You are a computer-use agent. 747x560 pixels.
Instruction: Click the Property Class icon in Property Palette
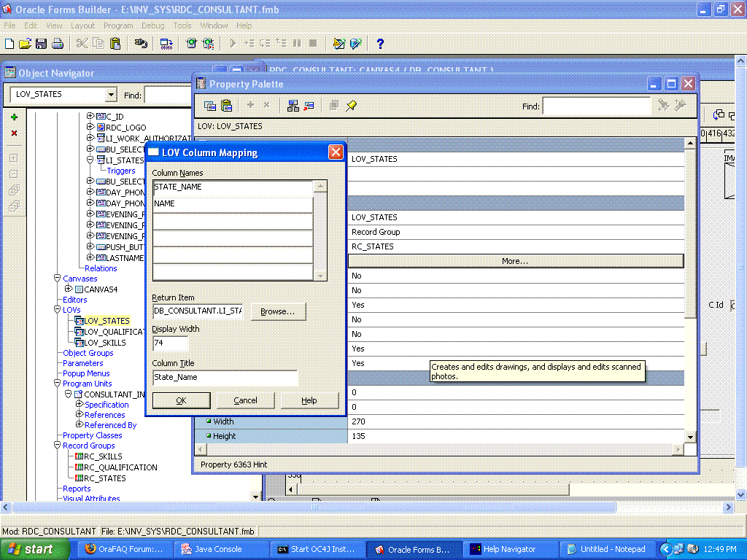pos(293,106)
